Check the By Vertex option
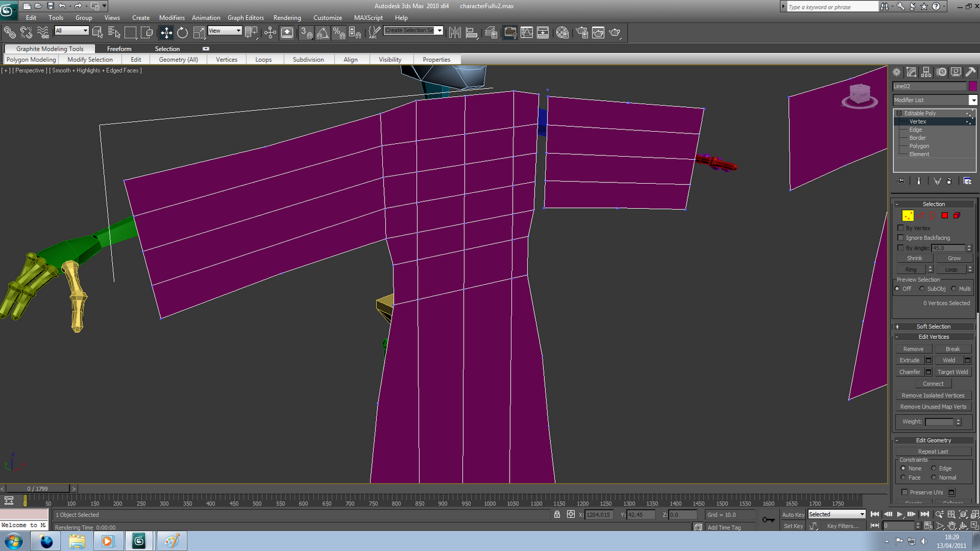 click(x=900, y=228)
